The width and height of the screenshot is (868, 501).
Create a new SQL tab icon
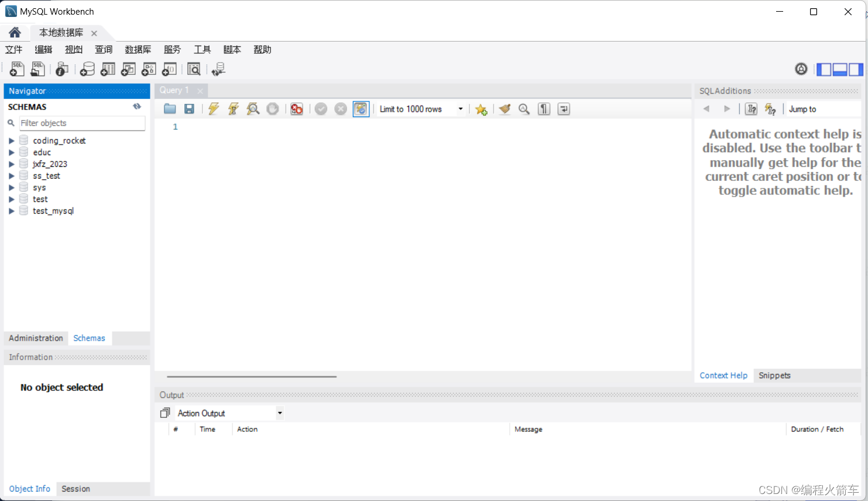point(17,69)
